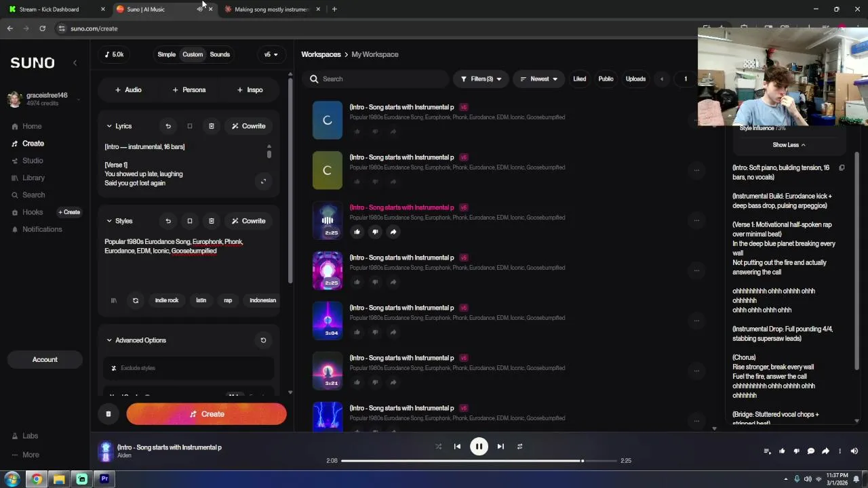Seek in the song progress bar

(479, 461)
